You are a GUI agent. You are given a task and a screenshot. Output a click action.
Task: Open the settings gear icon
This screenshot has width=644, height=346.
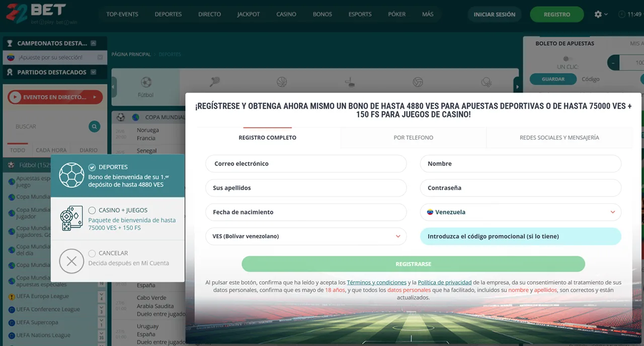point(598,15)
